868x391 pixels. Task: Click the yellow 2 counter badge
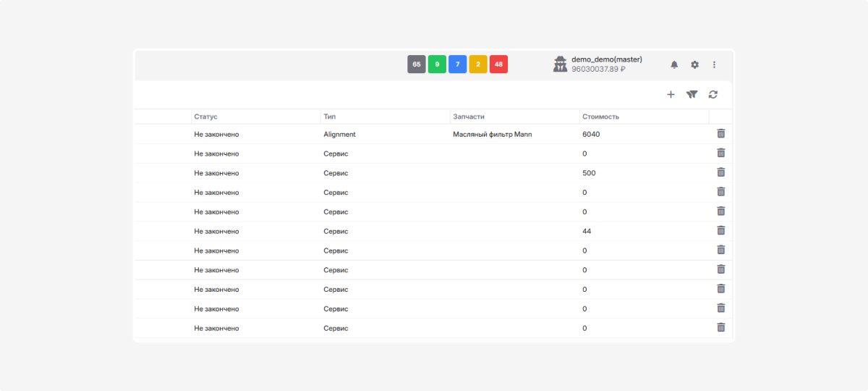coord(478,64)
